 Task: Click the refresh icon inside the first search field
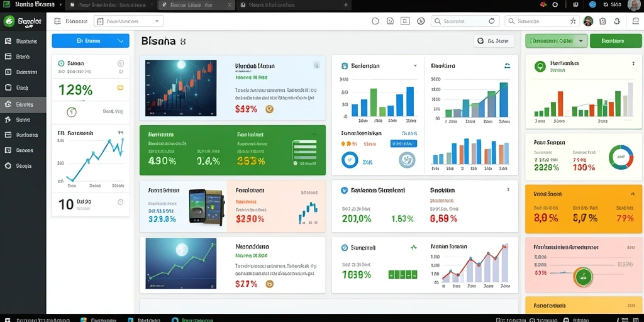[492, 21]
